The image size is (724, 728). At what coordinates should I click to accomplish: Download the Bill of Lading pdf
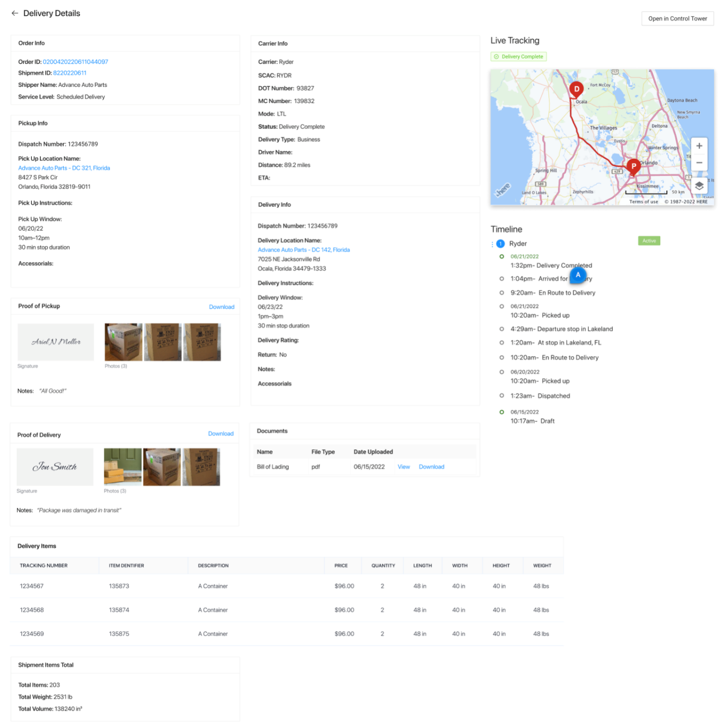tap(431, 467)
